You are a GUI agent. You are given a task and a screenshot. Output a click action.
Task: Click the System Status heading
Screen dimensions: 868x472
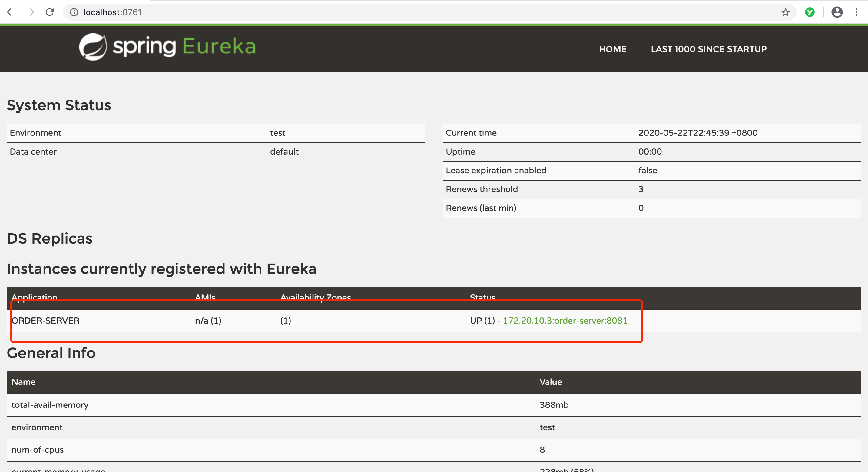pos(59,105)
